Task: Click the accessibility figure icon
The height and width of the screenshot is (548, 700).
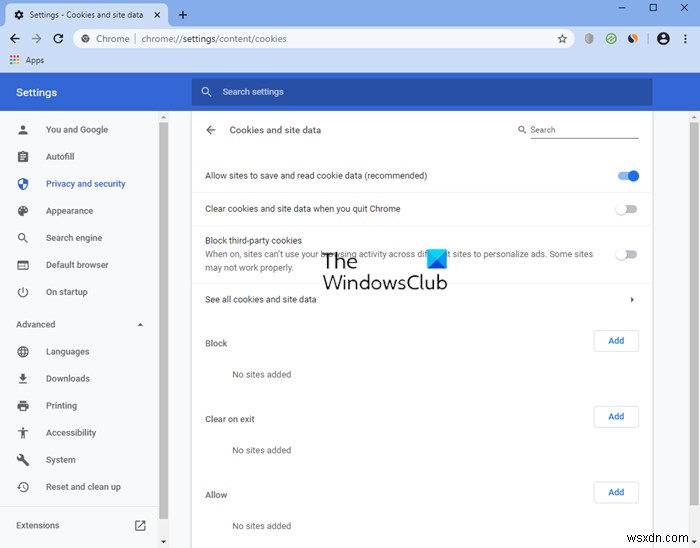Action: click(23, 433)
